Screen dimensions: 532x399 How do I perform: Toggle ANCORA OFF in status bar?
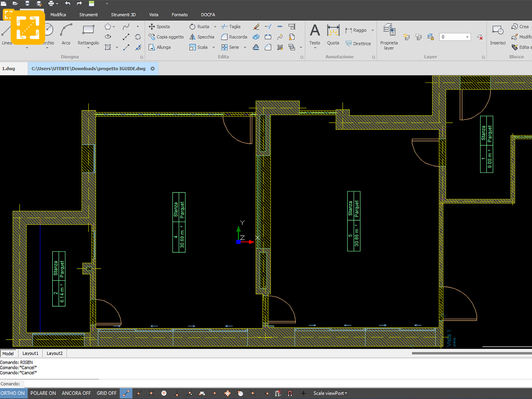(x=76, y=393)
